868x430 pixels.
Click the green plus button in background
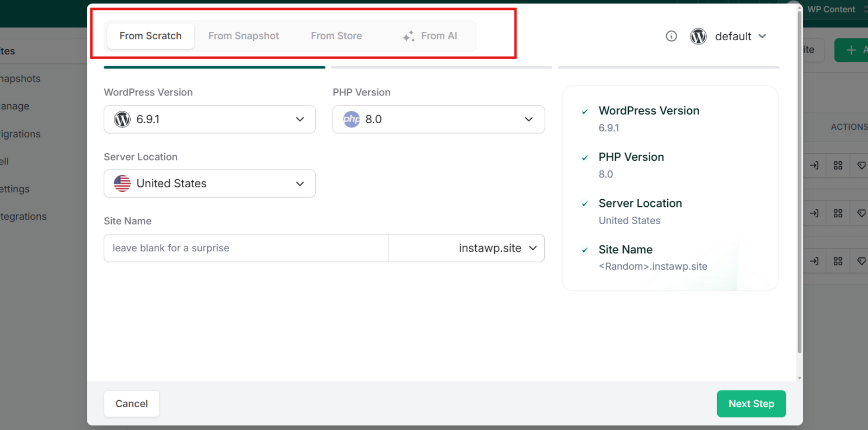[851, 50]
